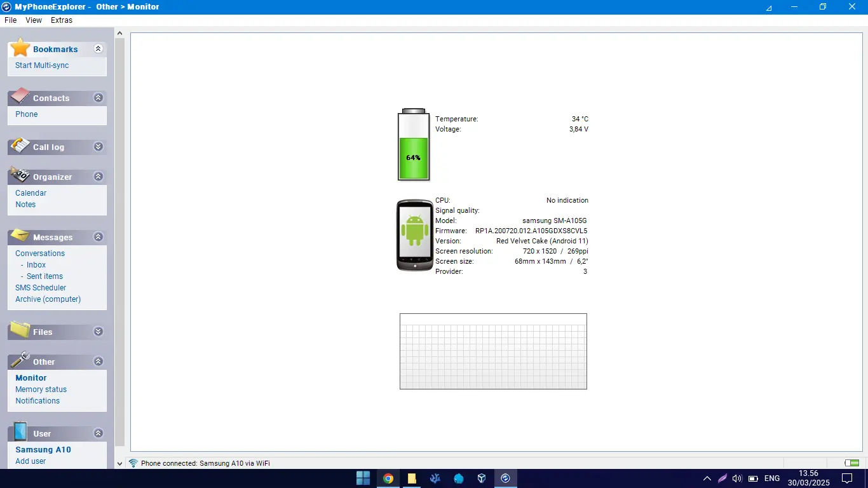Click the Files folder icon
This screenshot has height=488, width=868.
[x=20, y=330]
